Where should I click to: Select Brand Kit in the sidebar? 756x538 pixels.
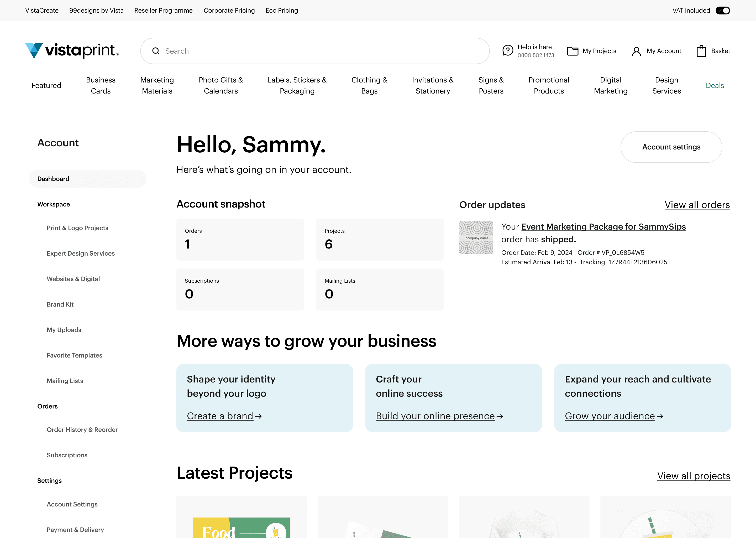pos(60,304)
